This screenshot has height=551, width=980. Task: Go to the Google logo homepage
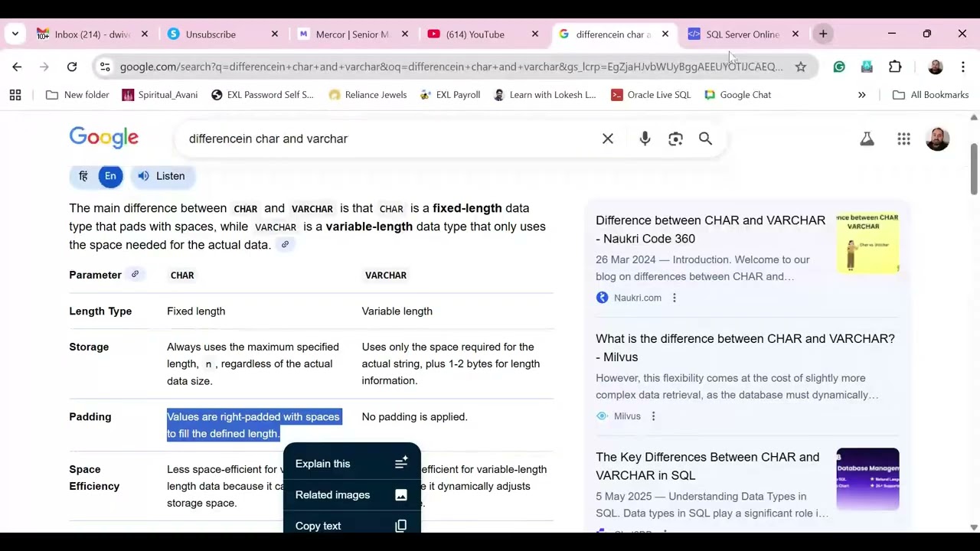point(104,139)
